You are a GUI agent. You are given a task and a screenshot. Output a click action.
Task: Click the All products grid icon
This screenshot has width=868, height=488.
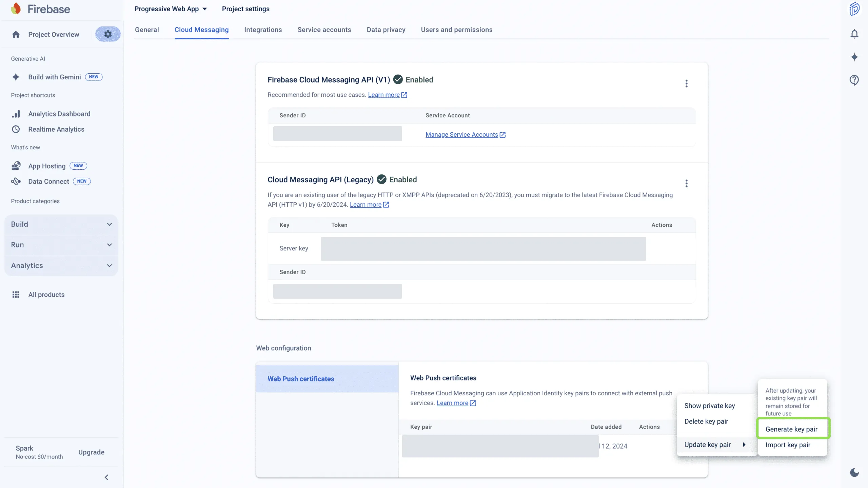[x=16, y=295]
